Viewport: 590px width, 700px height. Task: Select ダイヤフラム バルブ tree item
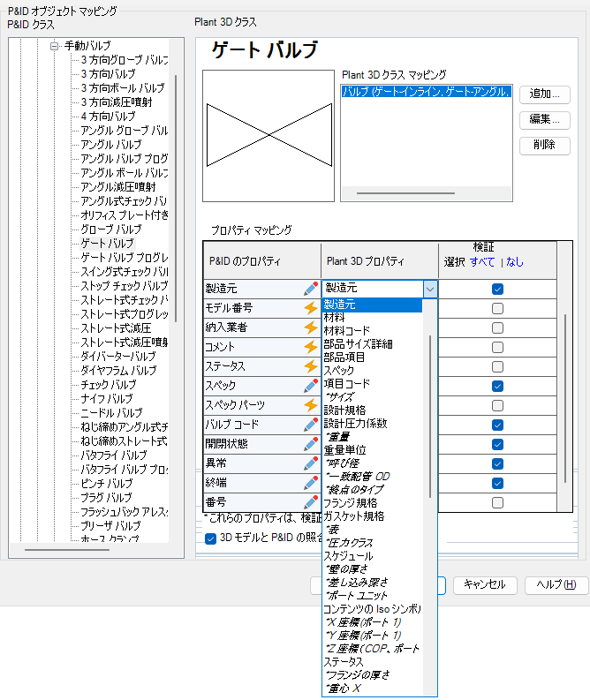pyautogui.click(x=119, y=371)
